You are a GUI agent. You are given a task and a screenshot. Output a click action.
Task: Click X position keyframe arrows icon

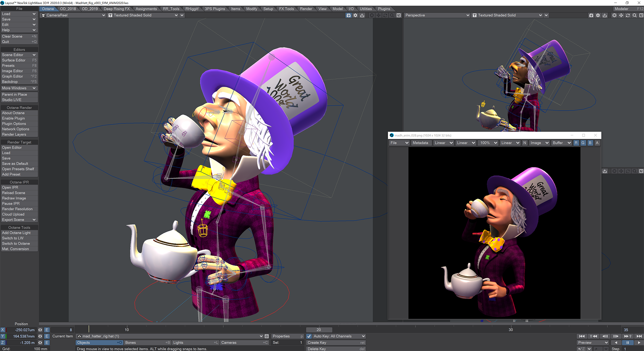[x=40, y=330]
